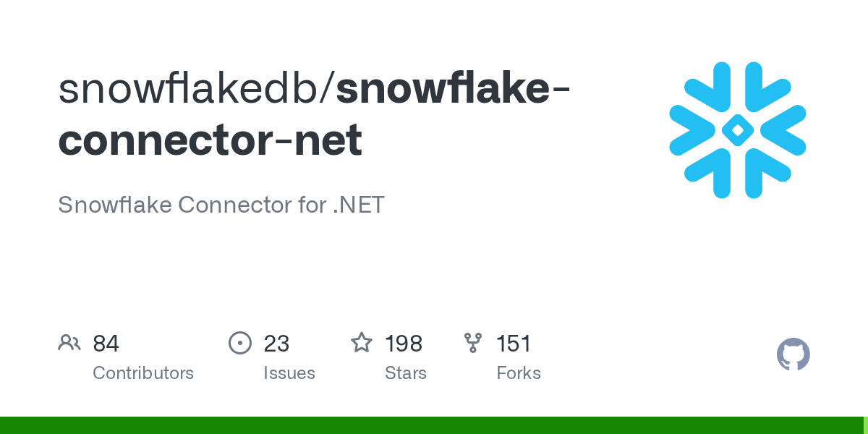
Task: Click the Forks branch icon
Action: click(473, 343)
